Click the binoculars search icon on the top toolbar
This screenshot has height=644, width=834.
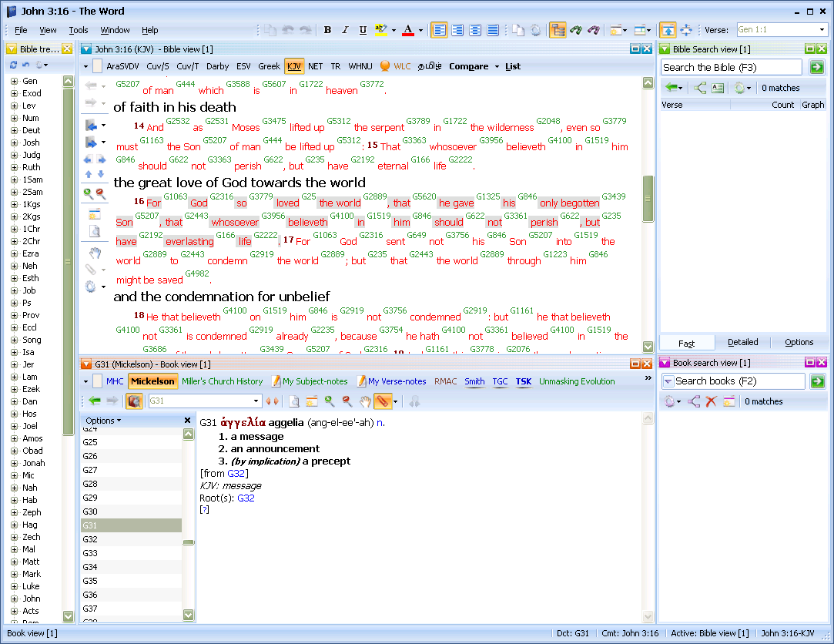point(576,29)
